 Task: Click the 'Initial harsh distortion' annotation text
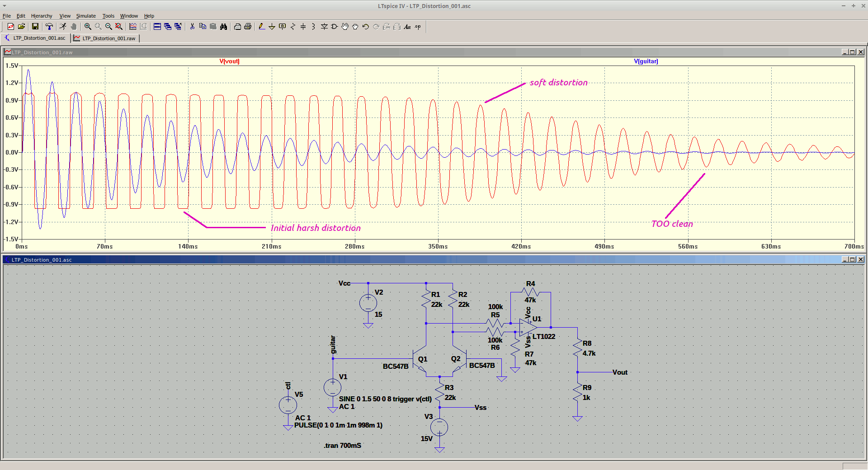point(316,228)
